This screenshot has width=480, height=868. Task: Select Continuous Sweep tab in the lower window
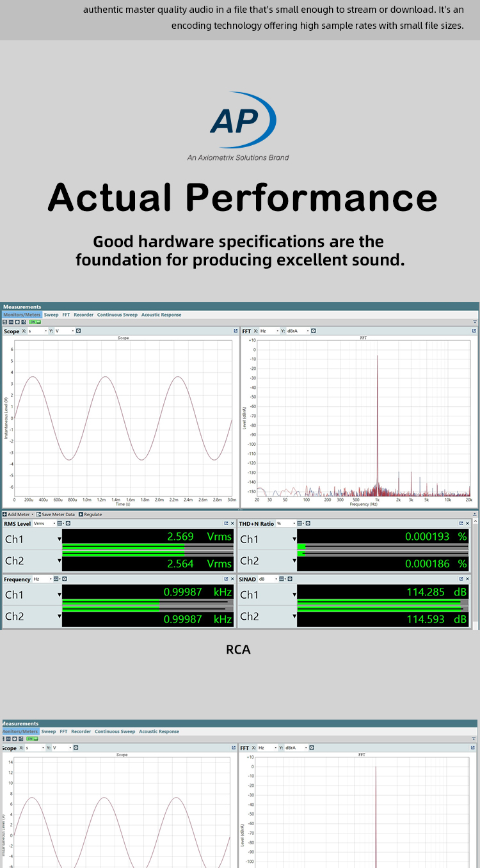115,731
